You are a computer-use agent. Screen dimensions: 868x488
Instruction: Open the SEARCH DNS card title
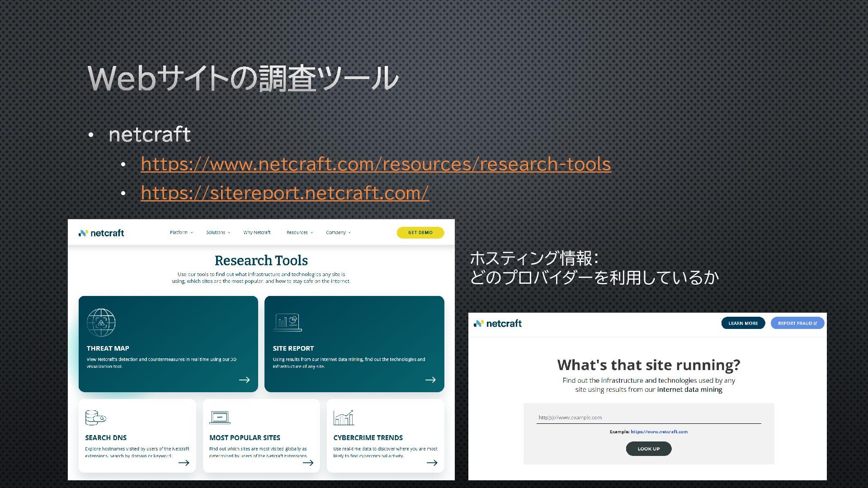[x=106, y=437]
